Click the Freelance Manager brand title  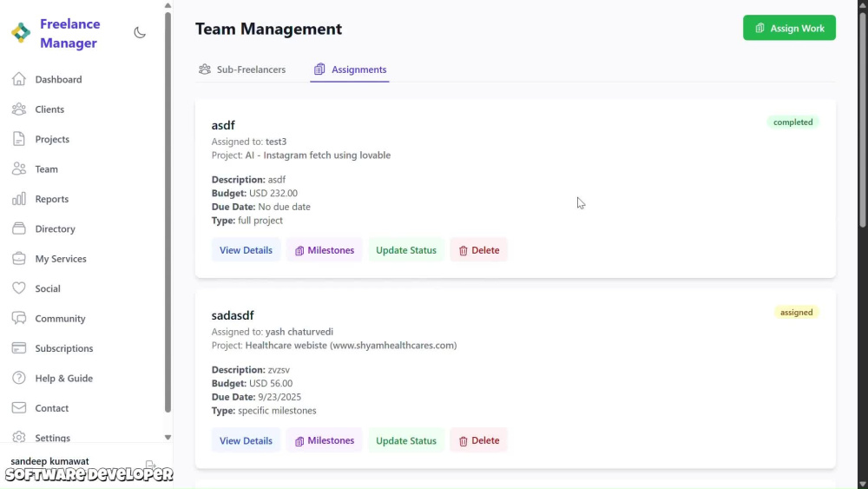[69, 33]
